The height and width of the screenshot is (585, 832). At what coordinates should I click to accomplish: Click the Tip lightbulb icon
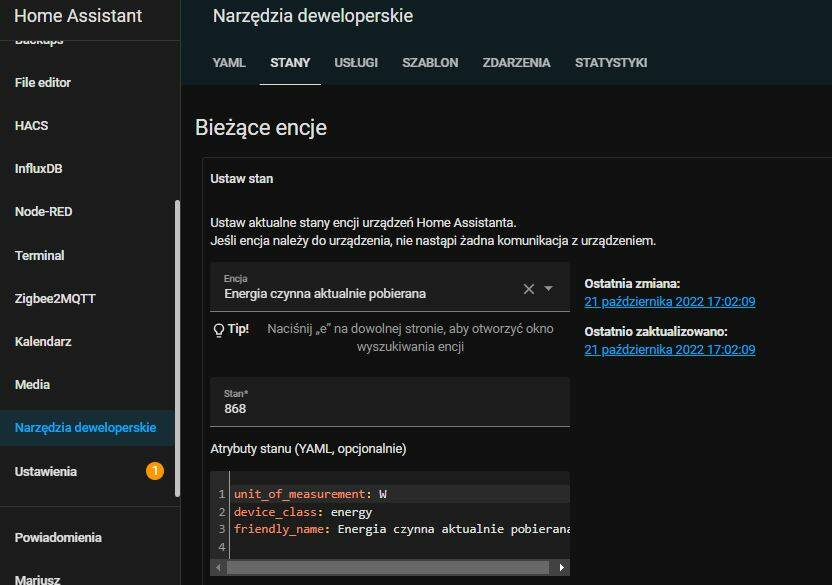[x=219, y=330]
